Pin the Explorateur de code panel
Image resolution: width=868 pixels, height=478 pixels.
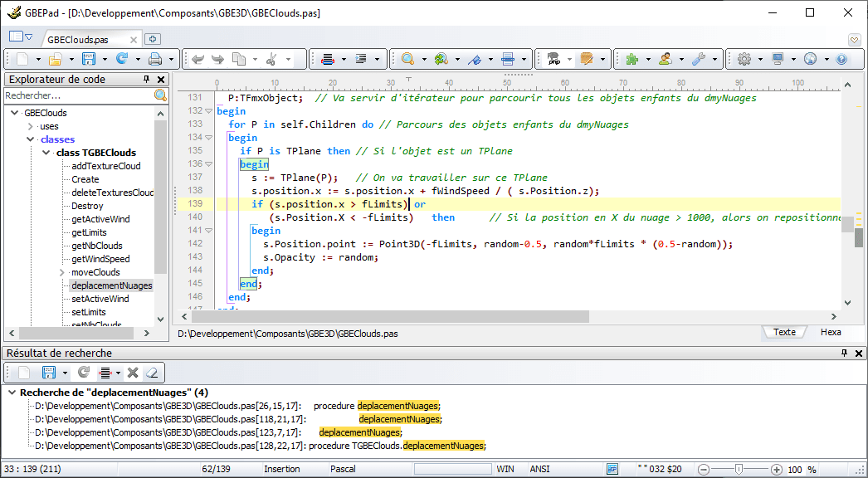pos(146,79)
